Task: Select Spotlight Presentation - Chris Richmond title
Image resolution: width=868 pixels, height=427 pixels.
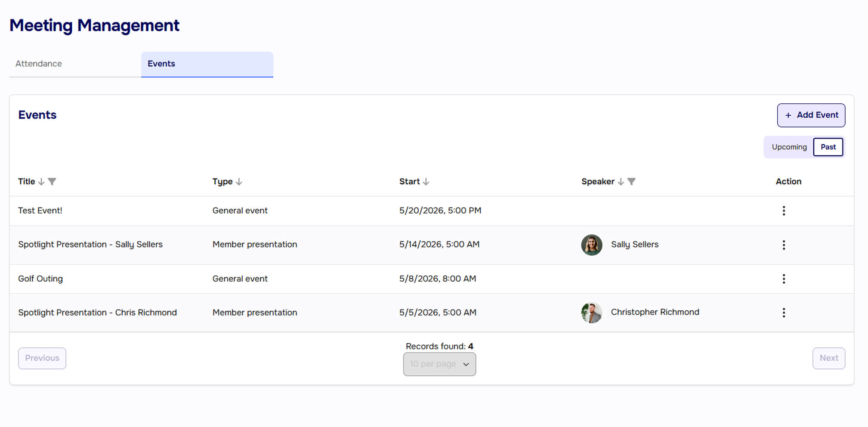Action: click(97, 313)
